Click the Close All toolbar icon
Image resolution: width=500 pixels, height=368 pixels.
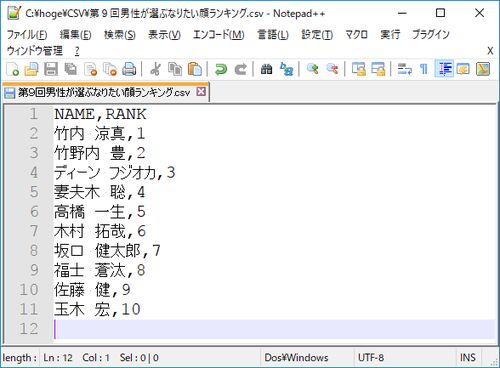[110, 69]
